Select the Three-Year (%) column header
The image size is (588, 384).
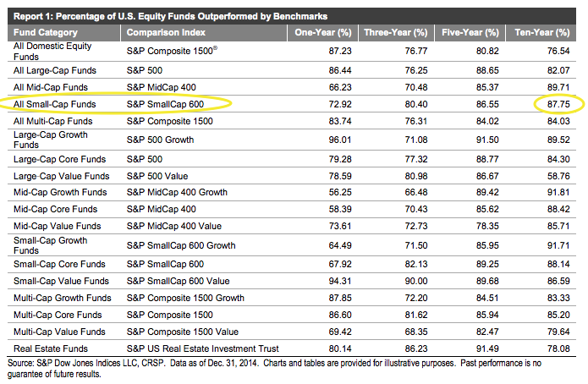pyautogui.click(x=395, y=32)
